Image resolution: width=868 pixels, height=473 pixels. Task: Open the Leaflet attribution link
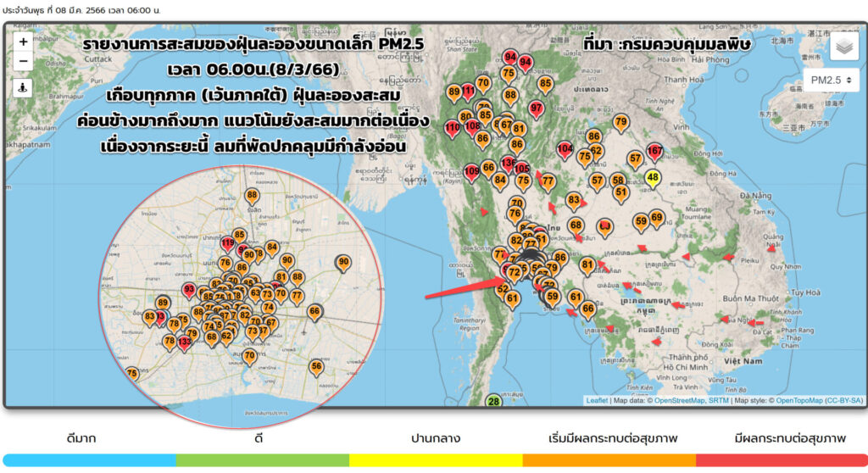(x=597, y=400)
